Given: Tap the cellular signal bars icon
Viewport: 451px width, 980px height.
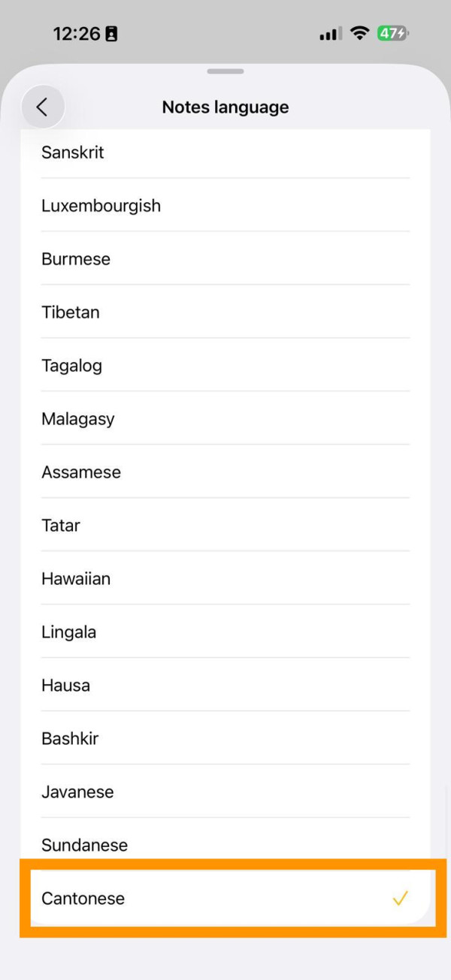Looking at the screenshot, I should (330, 34).
